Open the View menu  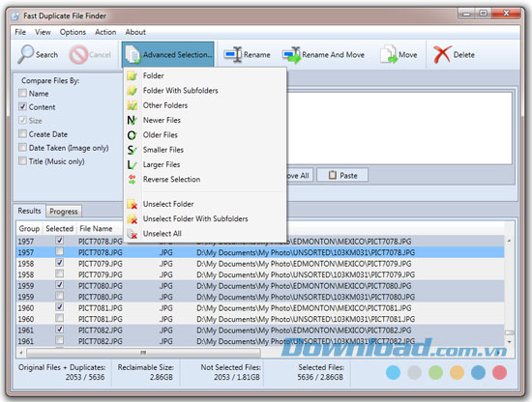click(x=43, y=32)
